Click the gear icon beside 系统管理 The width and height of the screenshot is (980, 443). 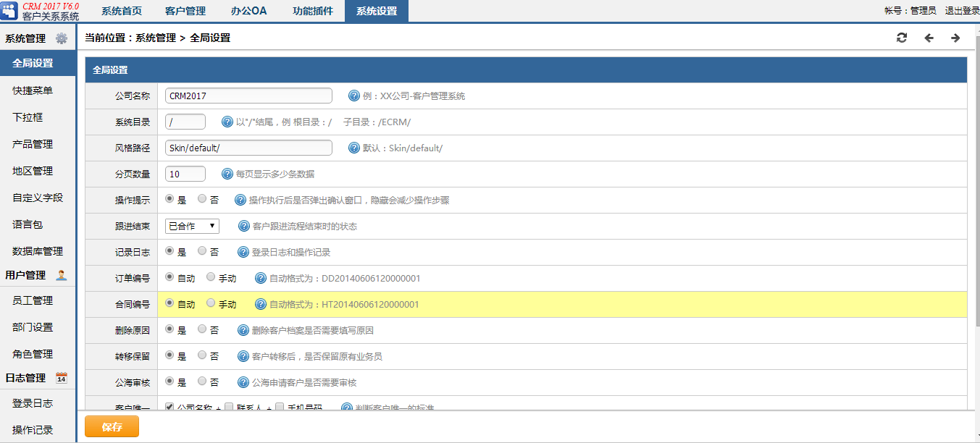click(x=62, y=38)
